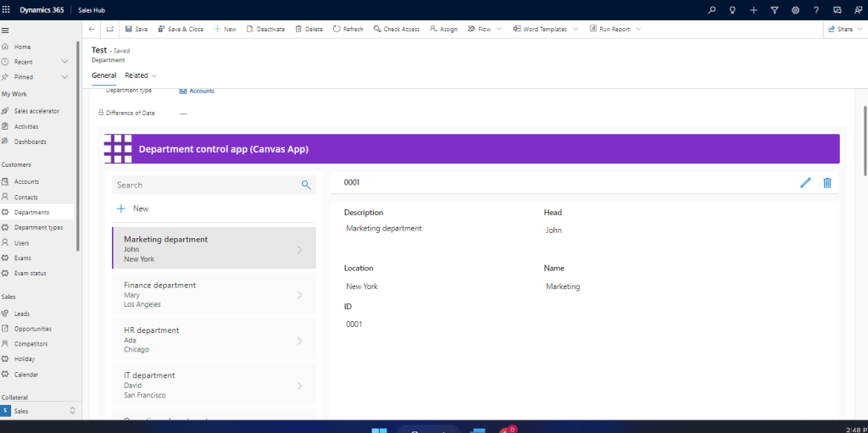Expand the Pinned section chevron
The image size is (868, 433).
pyautogui.click(x=65, y=77)
